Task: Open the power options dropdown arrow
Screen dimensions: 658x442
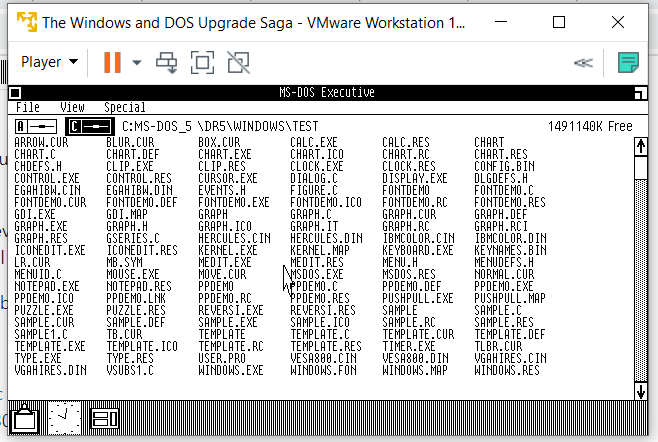Action: 136,63
